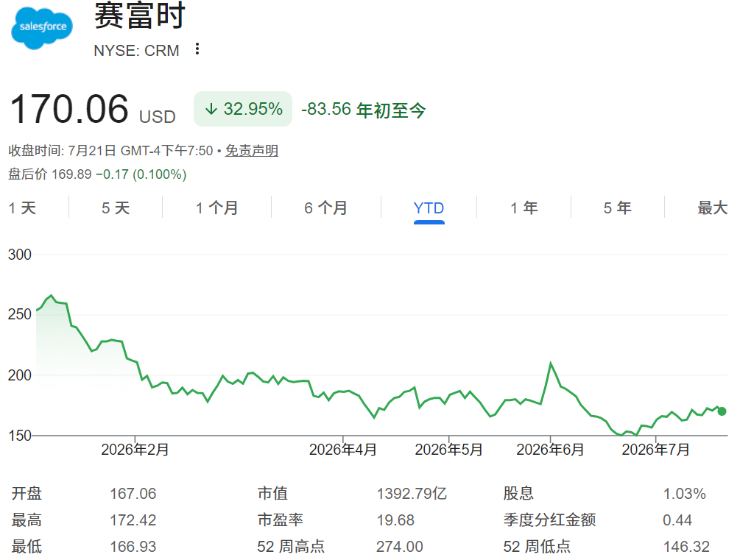
Task: Click the 300 y-axis label
Action: (20, 255)
